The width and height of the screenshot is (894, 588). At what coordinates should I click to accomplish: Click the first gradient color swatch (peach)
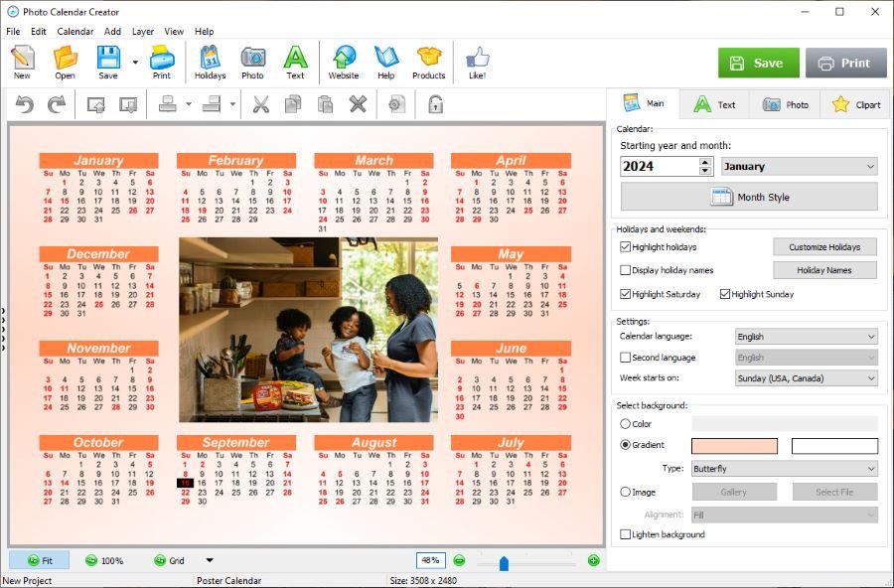[x=734, y=446]
